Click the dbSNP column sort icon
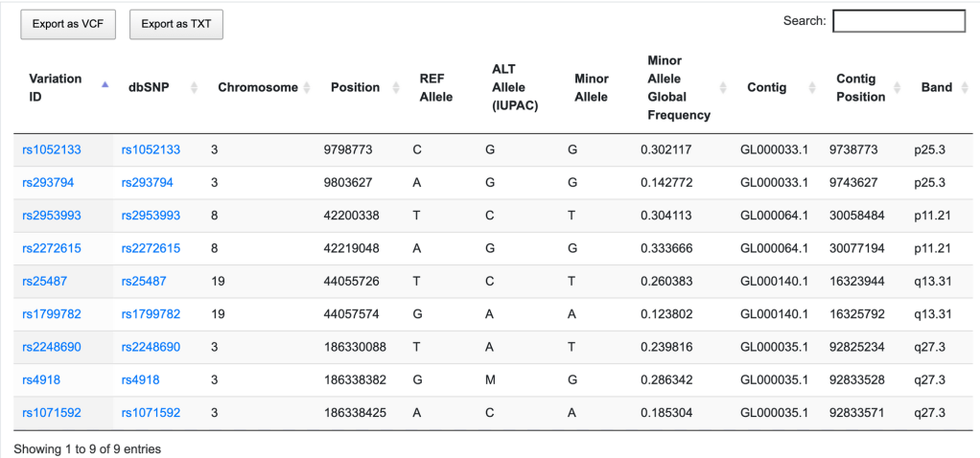Image resolution: width=980 pixels, height=458 pixels. [x=195, y=87]
